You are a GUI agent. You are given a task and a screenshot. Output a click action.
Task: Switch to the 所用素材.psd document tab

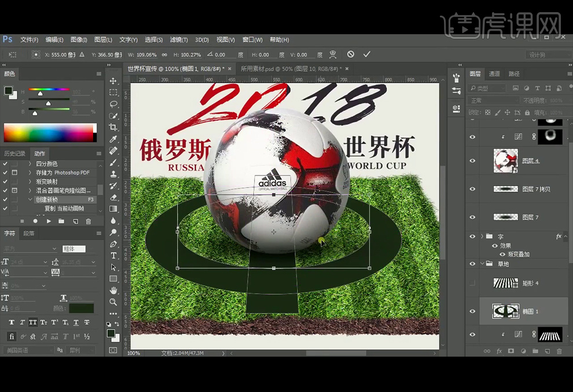point(291,69)
